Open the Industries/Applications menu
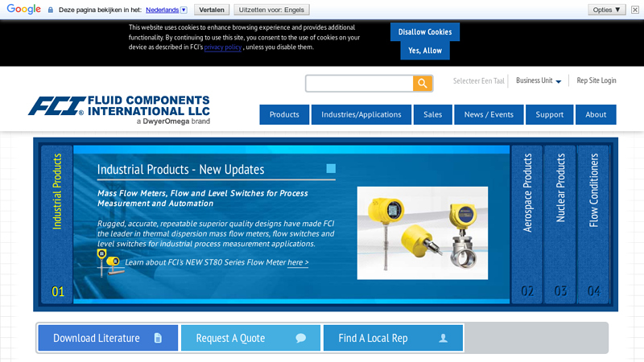Image resolution: width=644 pixels, height=362 pixels. click(361, 114)
